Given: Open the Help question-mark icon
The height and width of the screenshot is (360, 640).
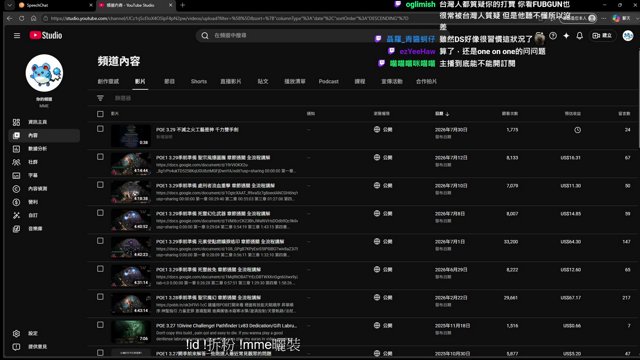Looking at the screenshot, I should click(553, 36).
